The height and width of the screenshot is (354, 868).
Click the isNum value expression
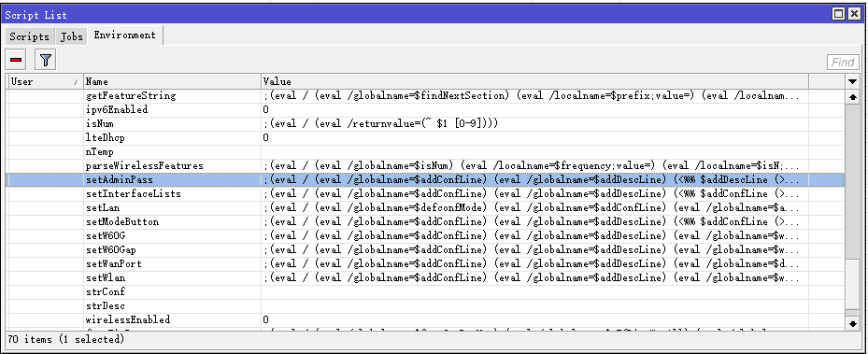click(381, 124)
